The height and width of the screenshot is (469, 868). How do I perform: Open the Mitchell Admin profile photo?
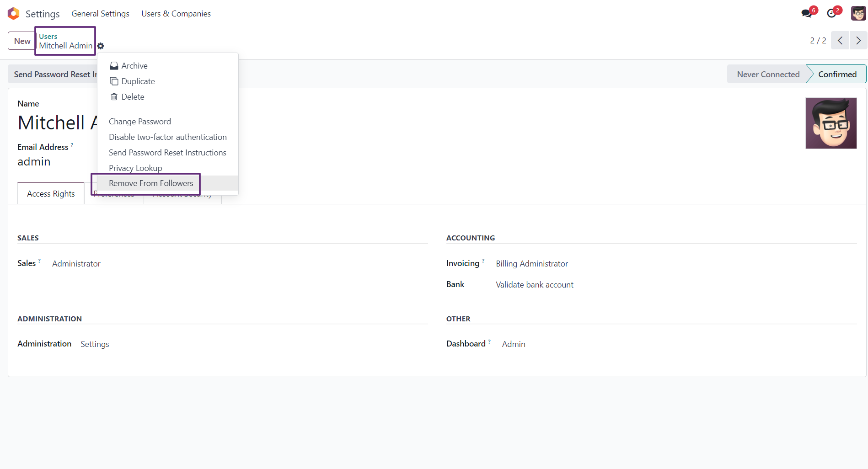click(x=831, y=123)
